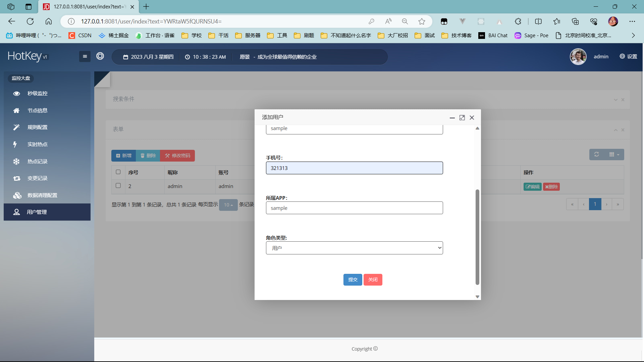Click the 所属APP input field
Screen dimensions: 644x362
(354, 208)
